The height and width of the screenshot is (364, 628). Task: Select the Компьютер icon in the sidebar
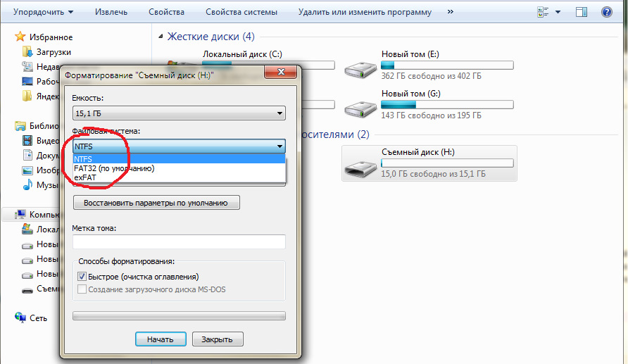point(20,215)
